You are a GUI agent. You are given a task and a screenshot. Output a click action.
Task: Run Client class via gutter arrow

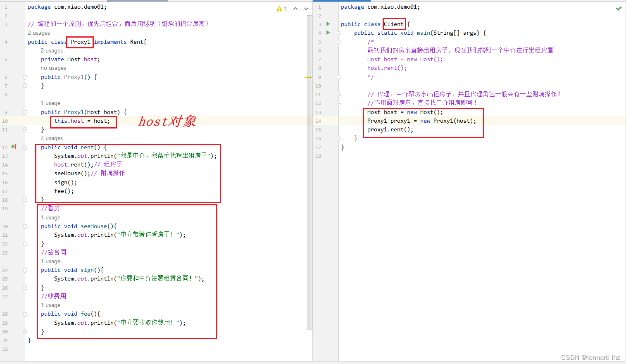328,24
